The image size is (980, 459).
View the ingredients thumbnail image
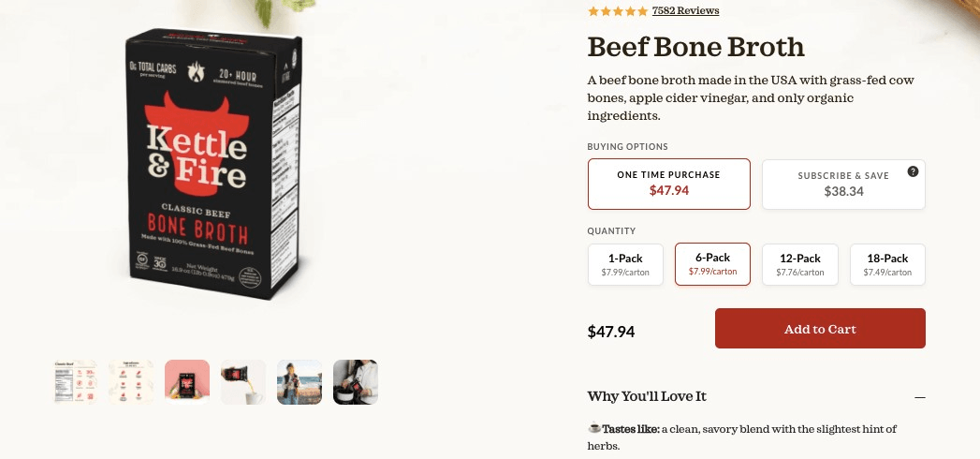click(131, 382)
